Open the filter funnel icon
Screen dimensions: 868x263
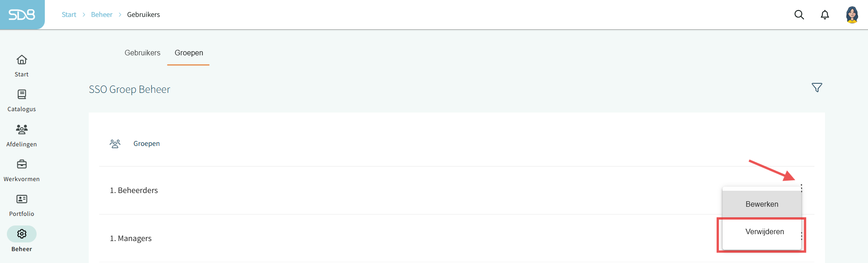point(817,87)
